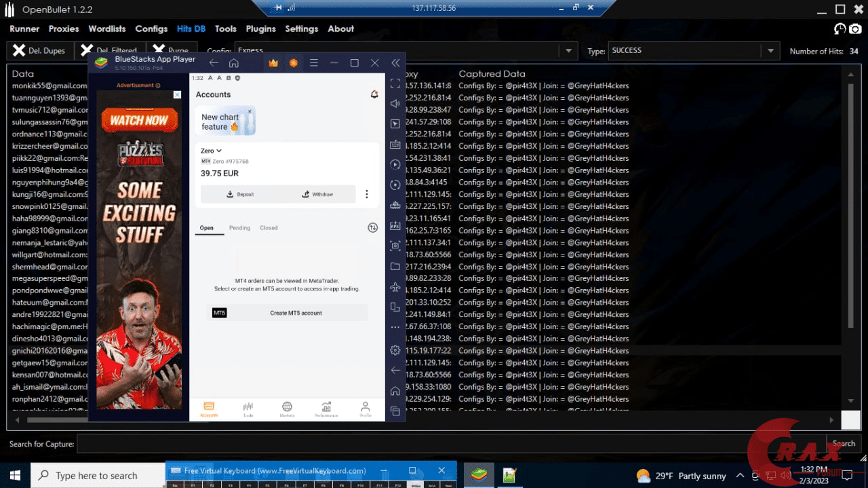This screenshot has width=868, height=488.
Task: Click the BlueStacks back arrow in title bar
Action: (x=214, y=63)
